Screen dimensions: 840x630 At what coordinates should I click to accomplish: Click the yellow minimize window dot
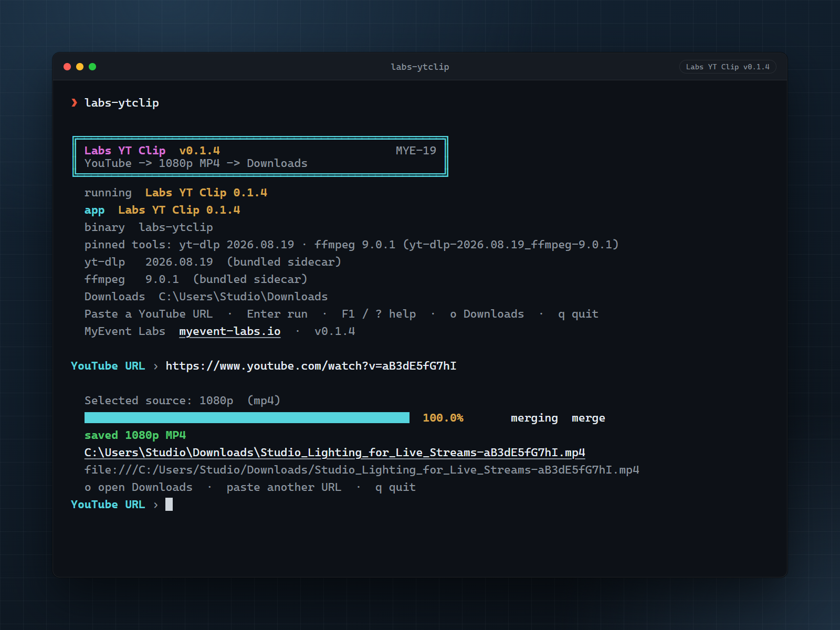[80, 67]
